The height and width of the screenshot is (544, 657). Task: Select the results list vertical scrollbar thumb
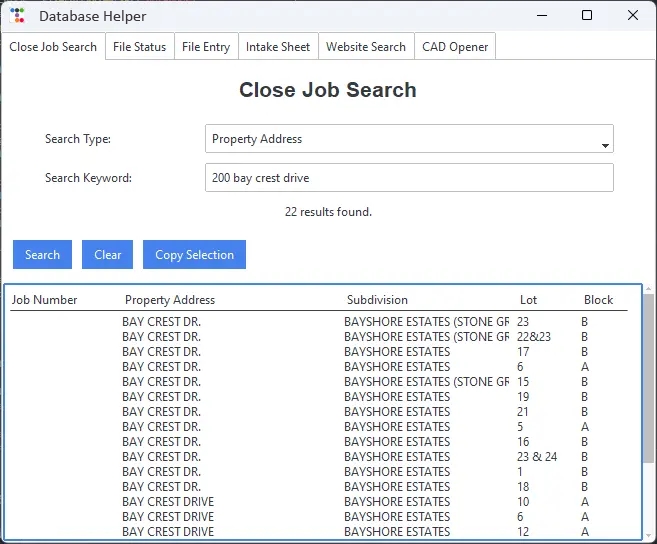point(648,378)
